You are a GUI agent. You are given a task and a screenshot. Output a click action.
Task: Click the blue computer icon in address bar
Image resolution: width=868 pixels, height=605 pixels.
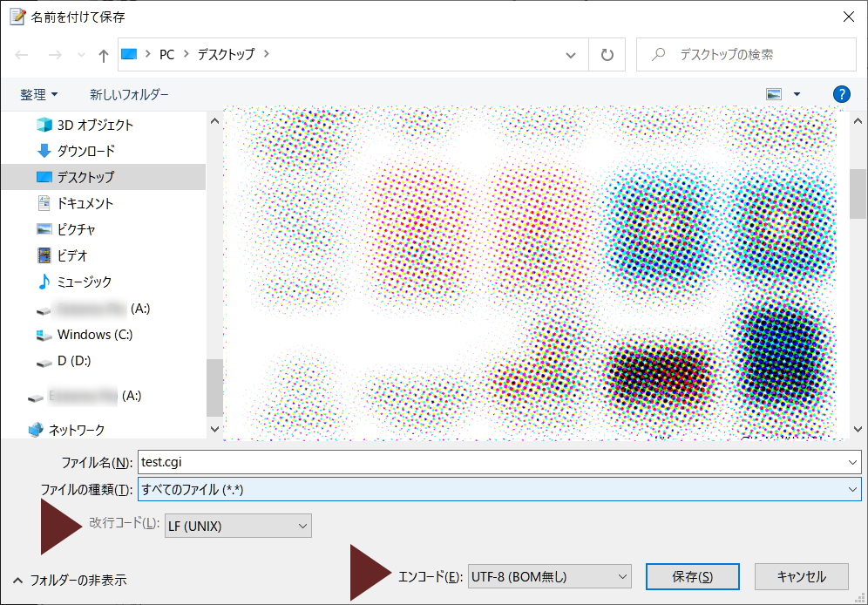pos(129,54)
